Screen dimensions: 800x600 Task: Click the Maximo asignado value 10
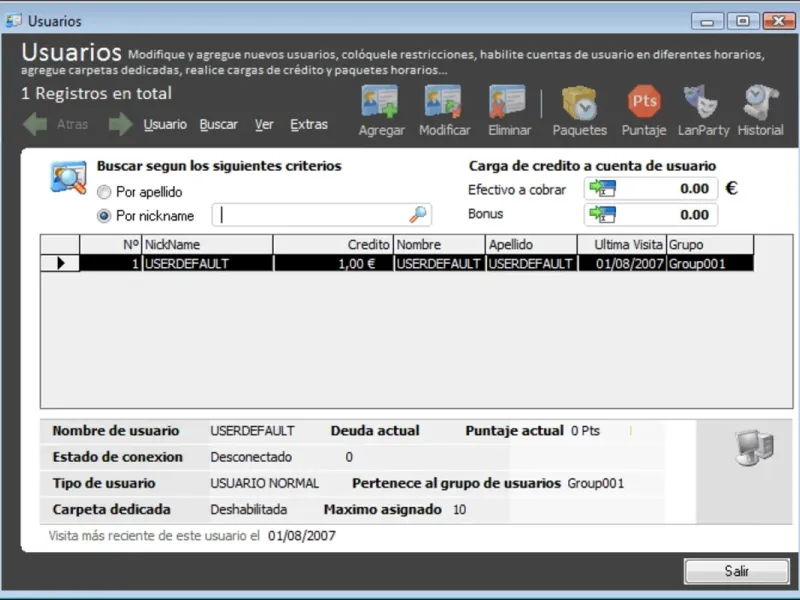click(x=459, y=509)
